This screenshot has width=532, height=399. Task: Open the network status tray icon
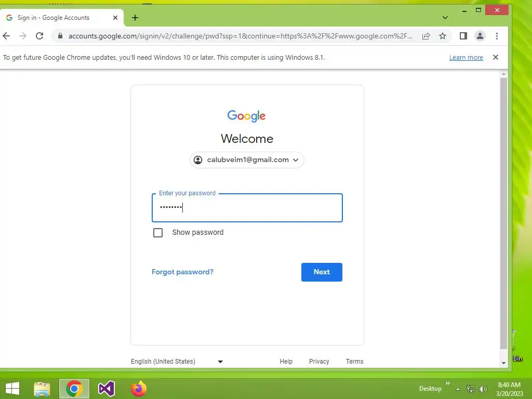pos(470,389)
